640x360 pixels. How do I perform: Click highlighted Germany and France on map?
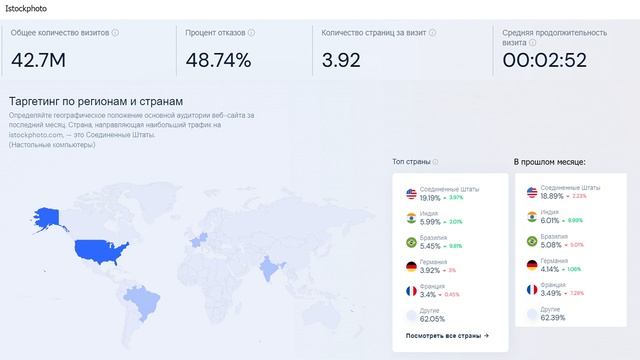199,240
